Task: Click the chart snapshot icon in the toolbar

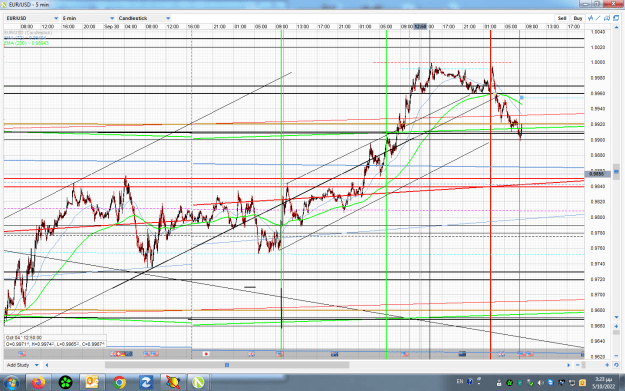Action: point(607,18)
